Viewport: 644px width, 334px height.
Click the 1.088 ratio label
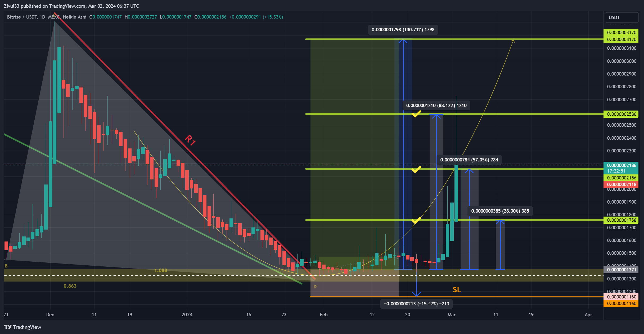click(161, 270)
